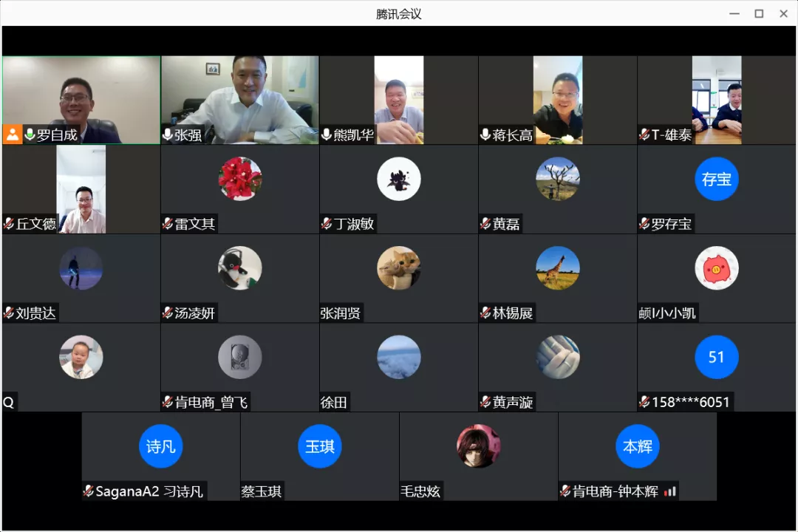Viewport: 798px width, 532px height.
Task: Select the blue 本辉 avatar circle
Action: coord(637,446)
